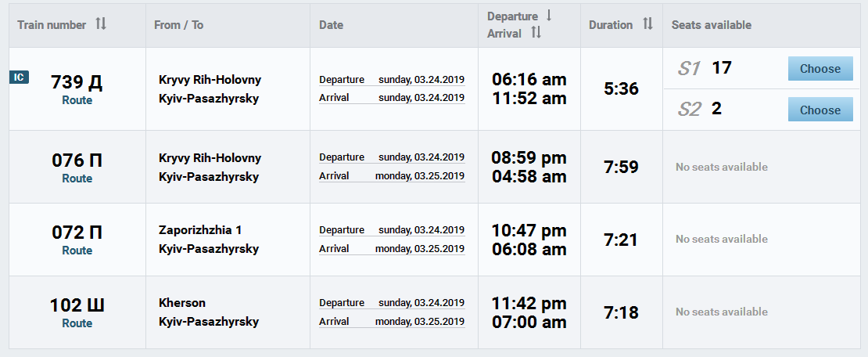Sort by arrival time arrows icon

pos(536,33)
